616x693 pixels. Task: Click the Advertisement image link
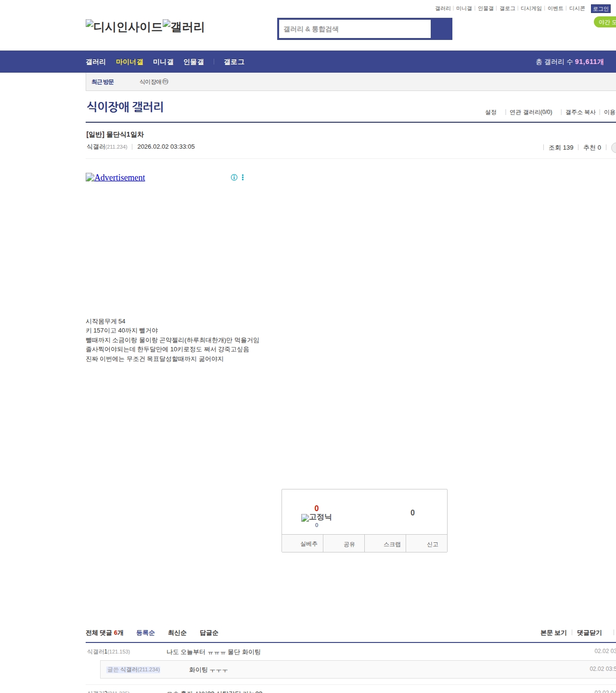[115, 178]
